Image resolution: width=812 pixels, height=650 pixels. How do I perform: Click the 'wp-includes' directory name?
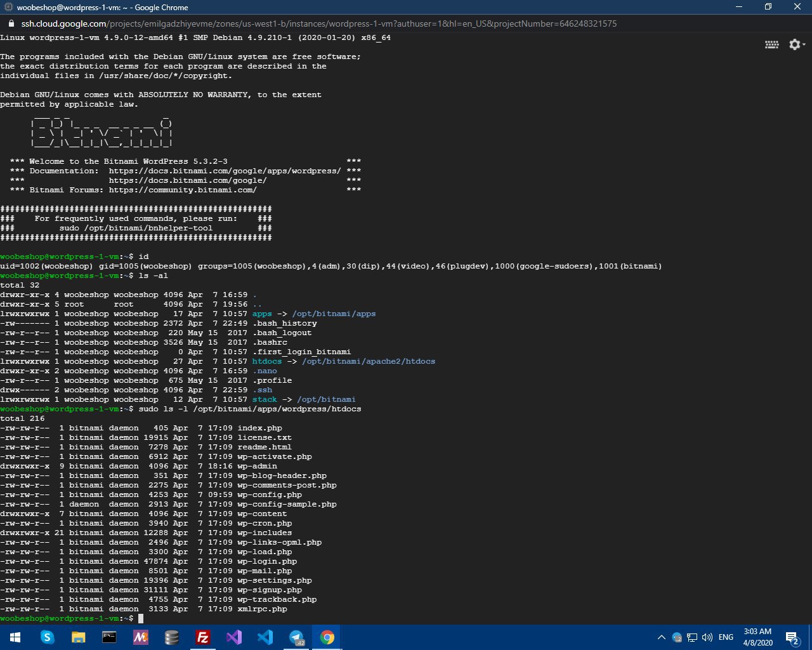click(265, 533)
